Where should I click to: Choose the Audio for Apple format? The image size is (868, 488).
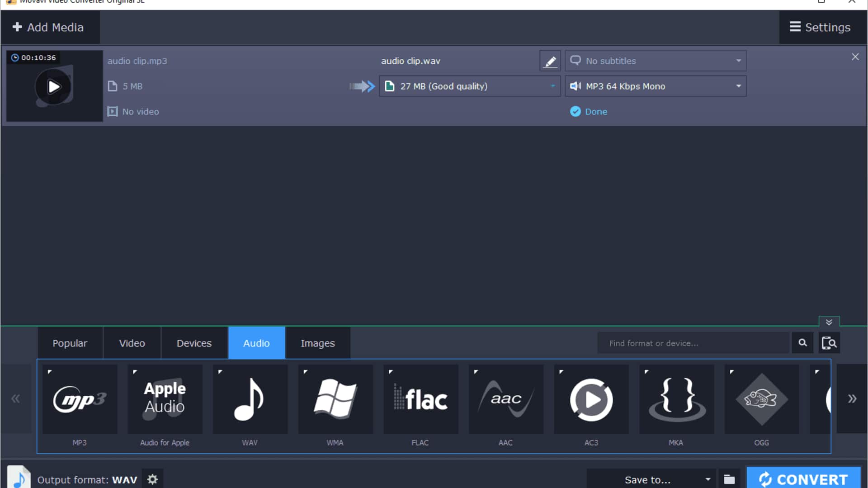click(165, 399)
